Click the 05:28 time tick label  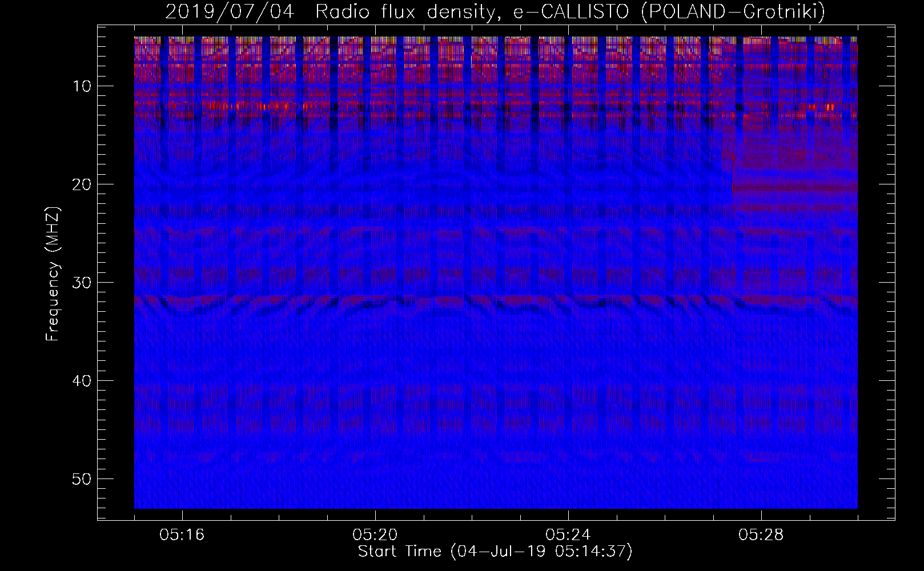coord(761,535)
